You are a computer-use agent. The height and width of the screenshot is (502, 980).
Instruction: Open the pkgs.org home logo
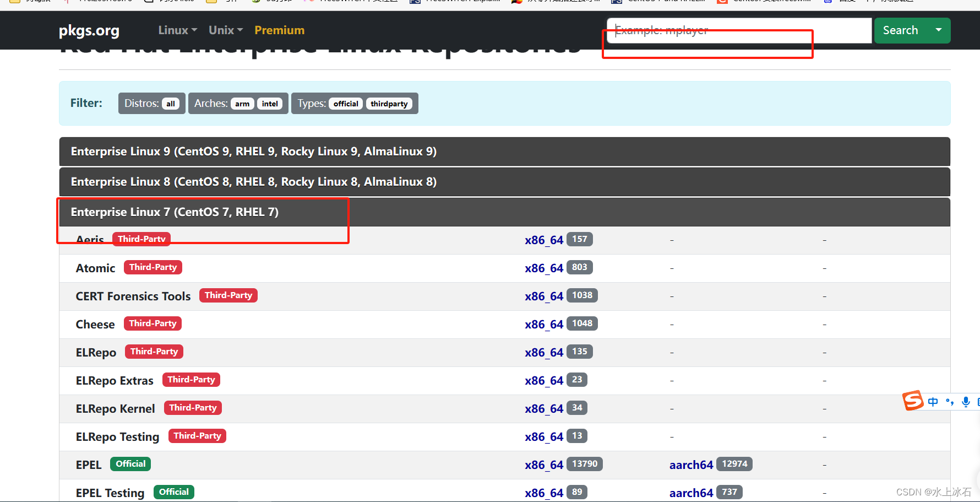pyautogui.click(x=89, y=30)
